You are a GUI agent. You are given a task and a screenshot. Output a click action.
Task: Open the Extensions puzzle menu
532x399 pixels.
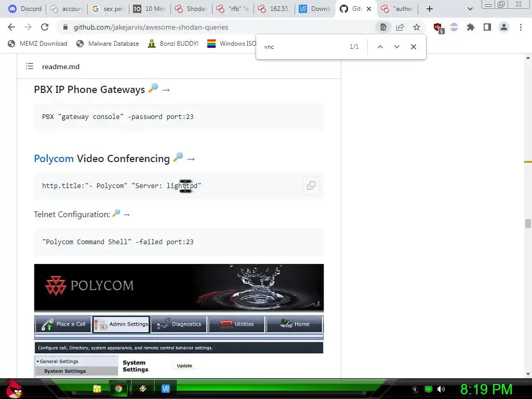[x=470, y=27]
